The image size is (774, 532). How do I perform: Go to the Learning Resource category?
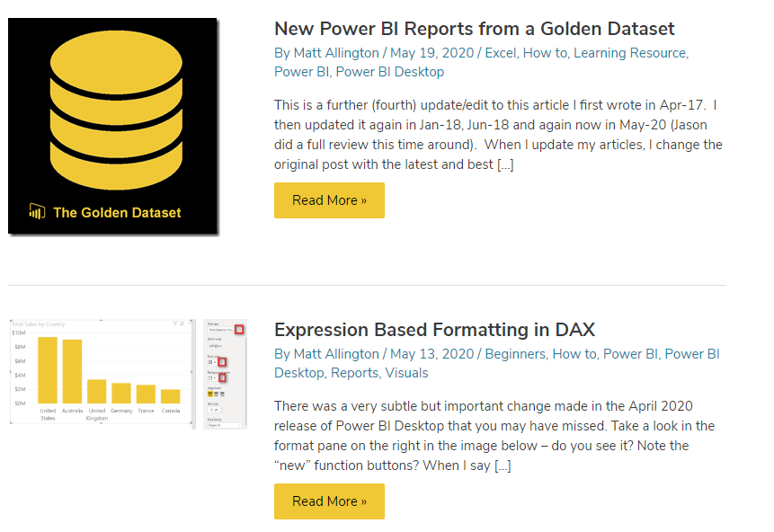click(629, 53)
